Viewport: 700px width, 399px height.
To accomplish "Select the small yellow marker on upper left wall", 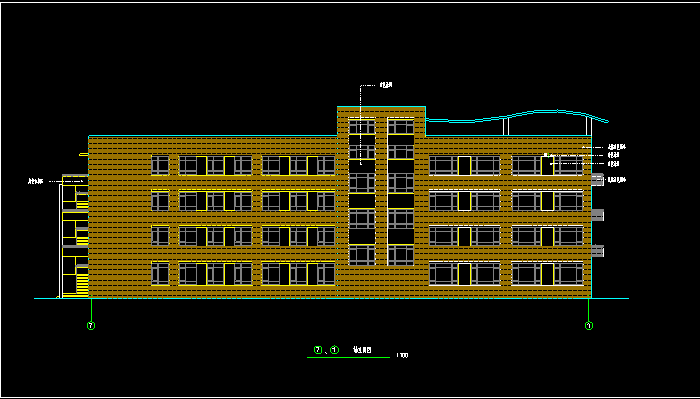I will [83, 154].
